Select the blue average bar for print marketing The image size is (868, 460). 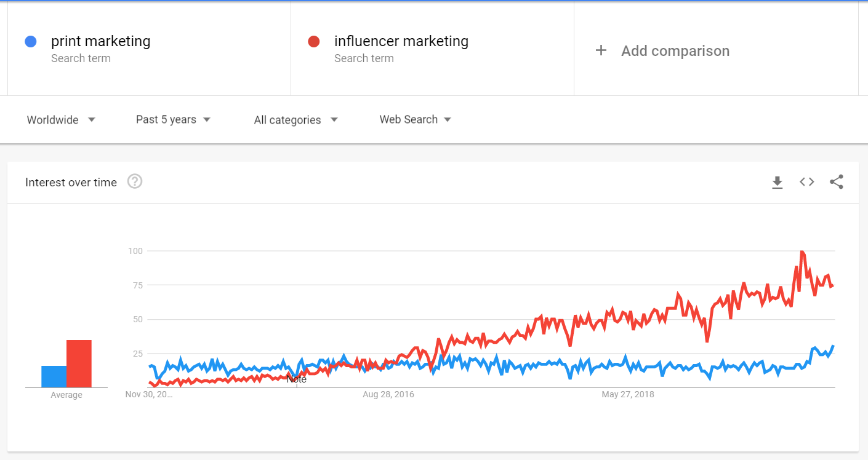coord(54,376)
